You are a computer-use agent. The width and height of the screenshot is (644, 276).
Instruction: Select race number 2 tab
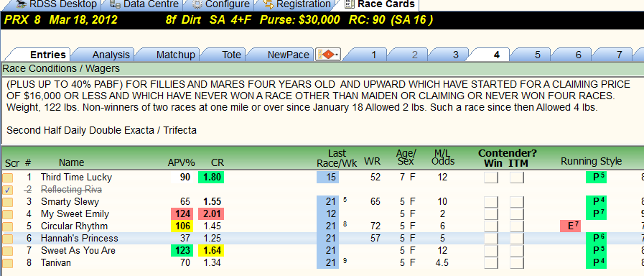click(409, 55)
